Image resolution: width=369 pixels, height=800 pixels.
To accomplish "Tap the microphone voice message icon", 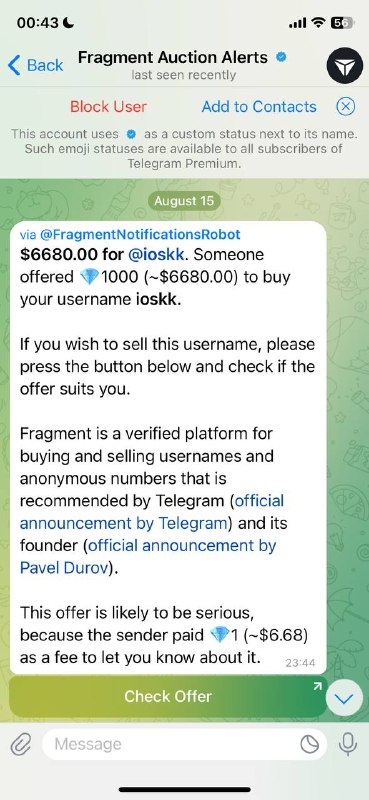I will [348, 744].
